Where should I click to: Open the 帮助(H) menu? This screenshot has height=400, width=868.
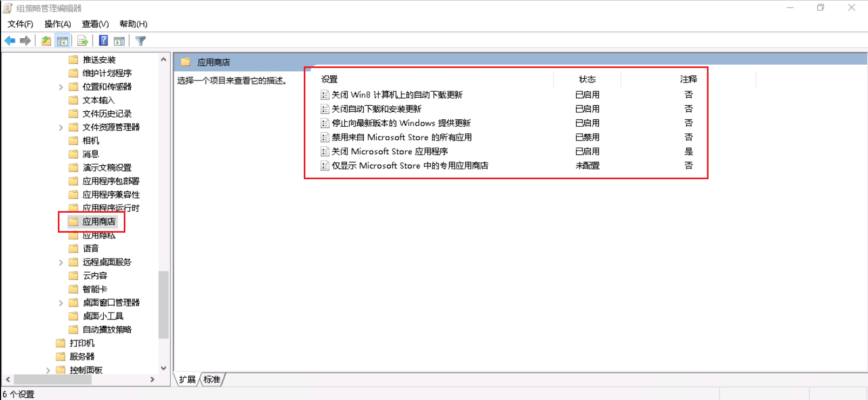[133, 24]
